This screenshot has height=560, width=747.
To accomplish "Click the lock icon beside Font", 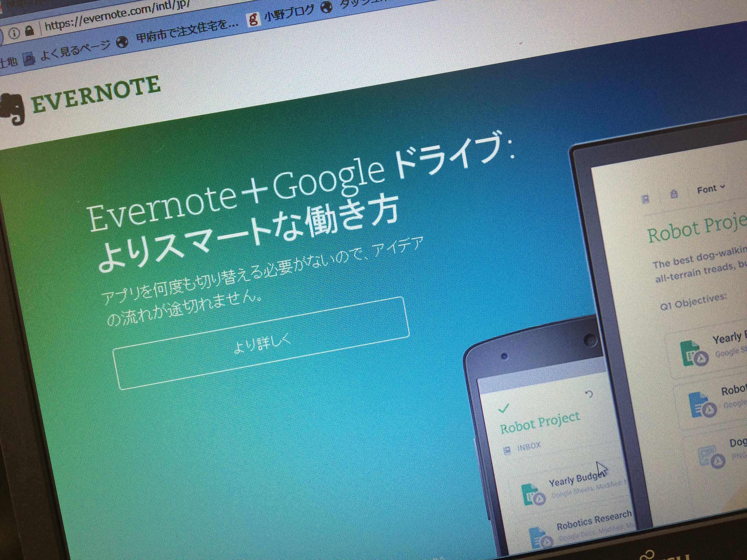I will click(x=674, y=194).
